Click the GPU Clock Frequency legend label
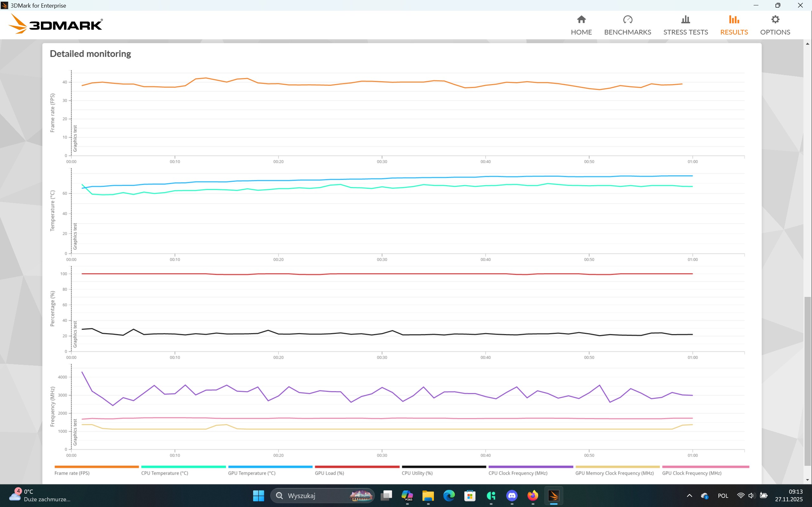The height and width of the screenshot is (507, 812). pyautogui.click(x=691, y=473)
